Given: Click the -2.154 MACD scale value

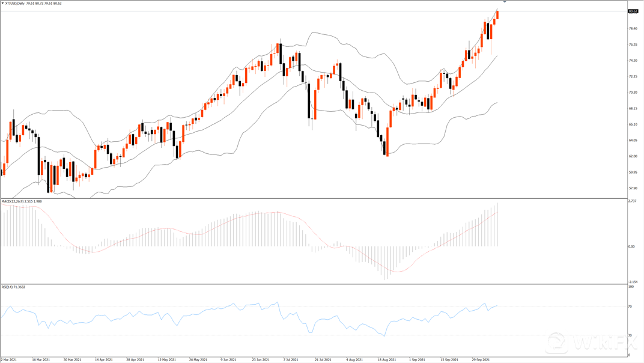Looking at the screenshot, I should point(632,281).
